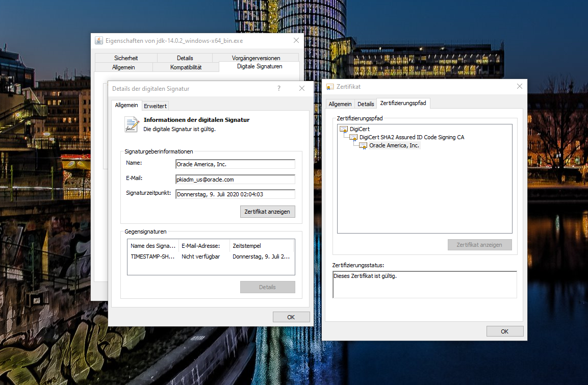Open the Kompatibilität tab
This screenshot has height=385, width=588.
pos(186,67)
